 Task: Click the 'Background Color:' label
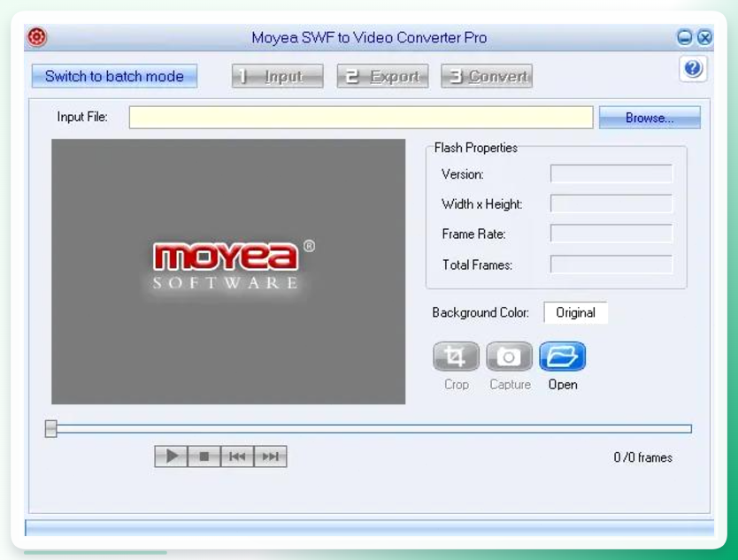[x=480, y=312]
